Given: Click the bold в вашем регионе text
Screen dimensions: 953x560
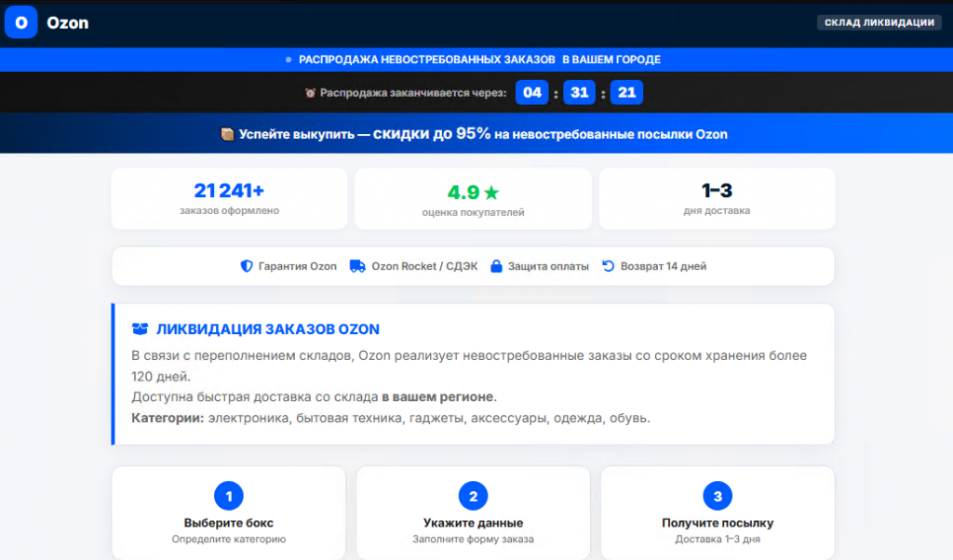Looking at the screenshot, I should [x=437, y=396].
